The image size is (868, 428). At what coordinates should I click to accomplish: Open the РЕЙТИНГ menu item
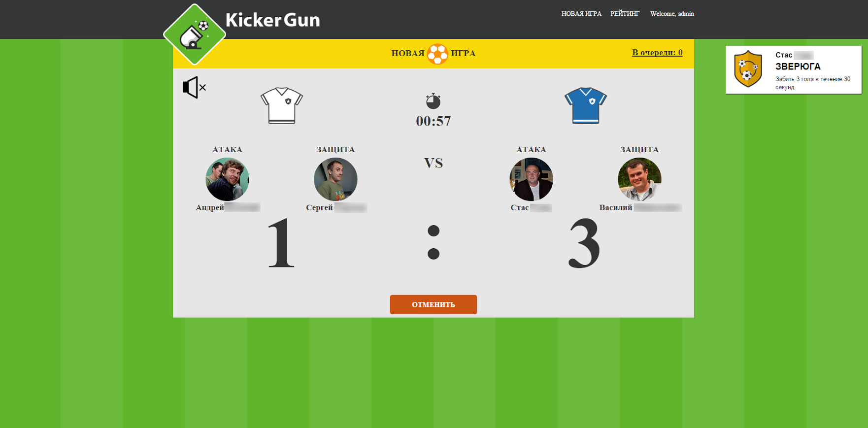click(x=625, y=14)
